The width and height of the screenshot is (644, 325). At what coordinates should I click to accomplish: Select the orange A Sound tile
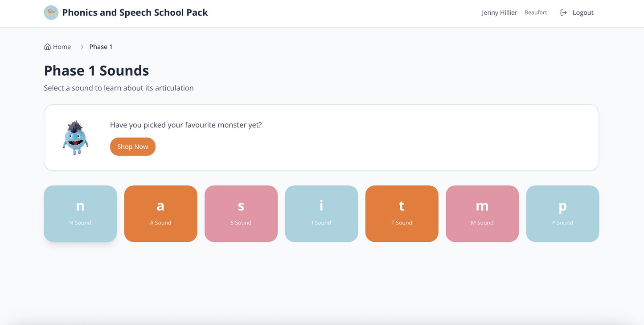point(160,214)
